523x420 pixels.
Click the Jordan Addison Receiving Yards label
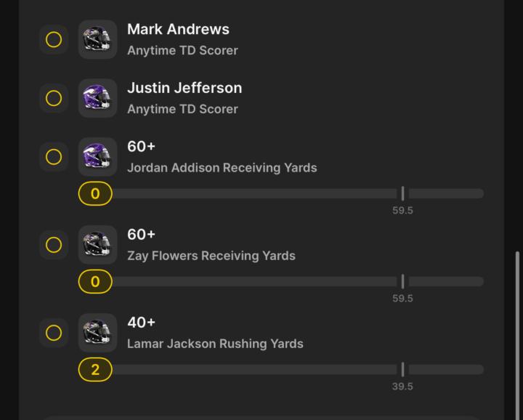pos(222,168)
